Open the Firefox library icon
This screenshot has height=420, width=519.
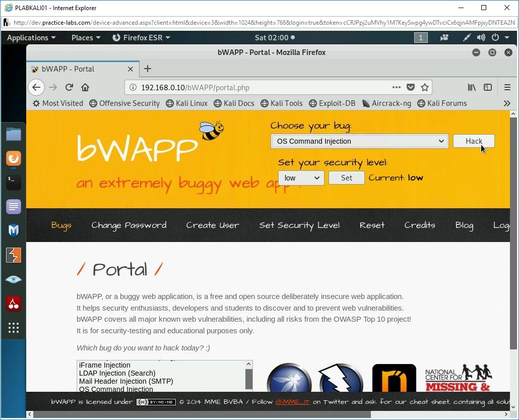pos(472,87)
